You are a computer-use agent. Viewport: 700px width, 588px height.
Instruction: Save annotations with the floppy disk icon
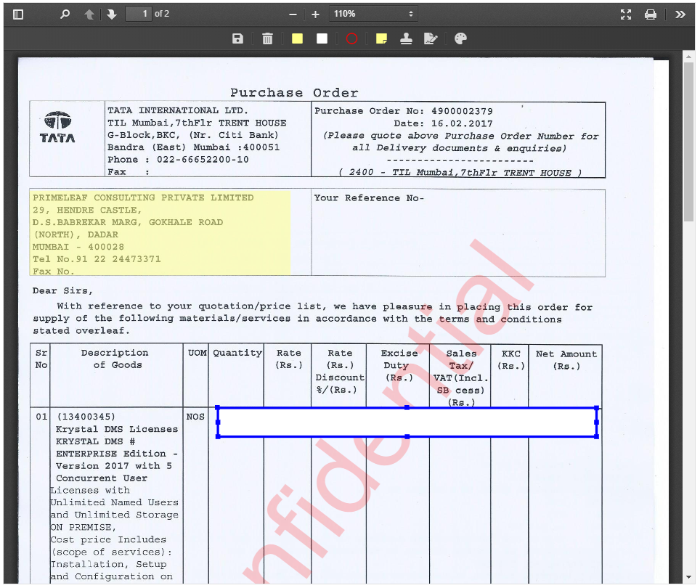(x=238, y=38)
